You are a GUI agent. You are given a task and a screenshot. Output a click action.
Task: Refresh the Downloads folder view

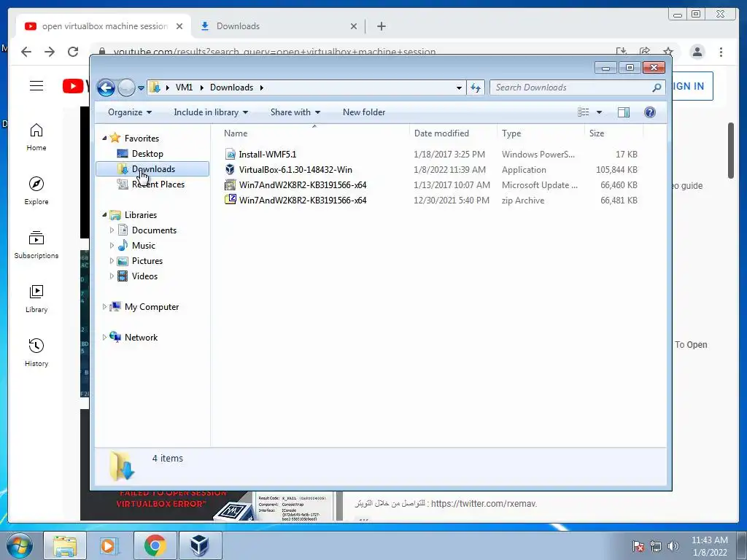(x=476, y=87)
